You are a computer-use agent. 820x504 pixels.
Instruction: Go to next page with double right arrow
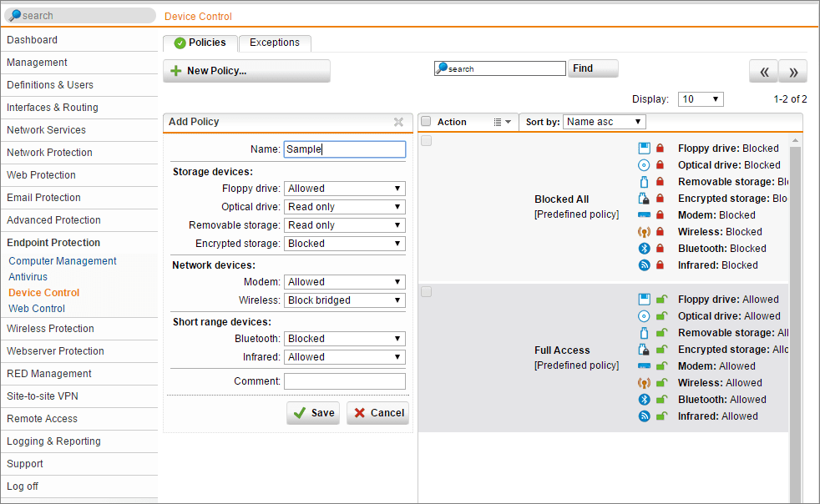click(x=793, y=72)
